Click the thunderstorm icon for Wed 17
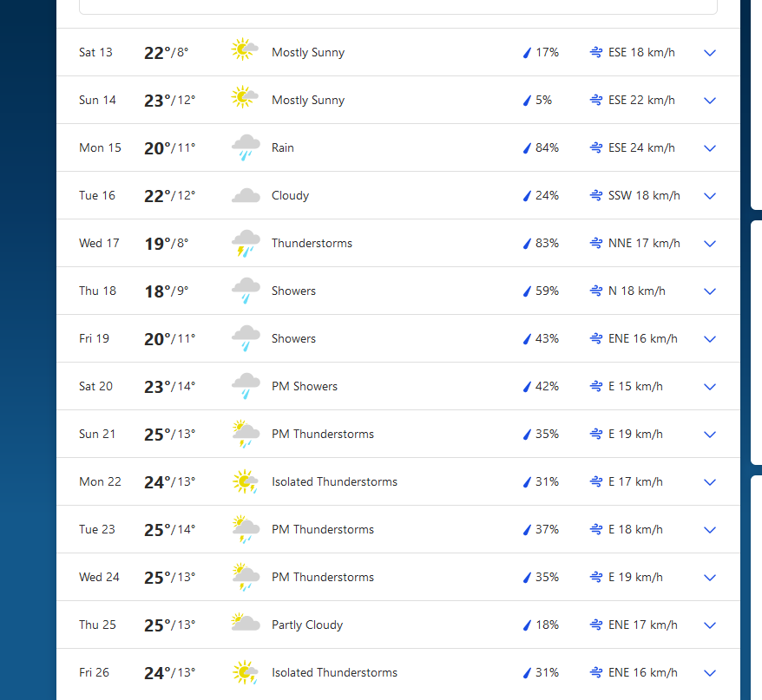 (x=246, y=244)
